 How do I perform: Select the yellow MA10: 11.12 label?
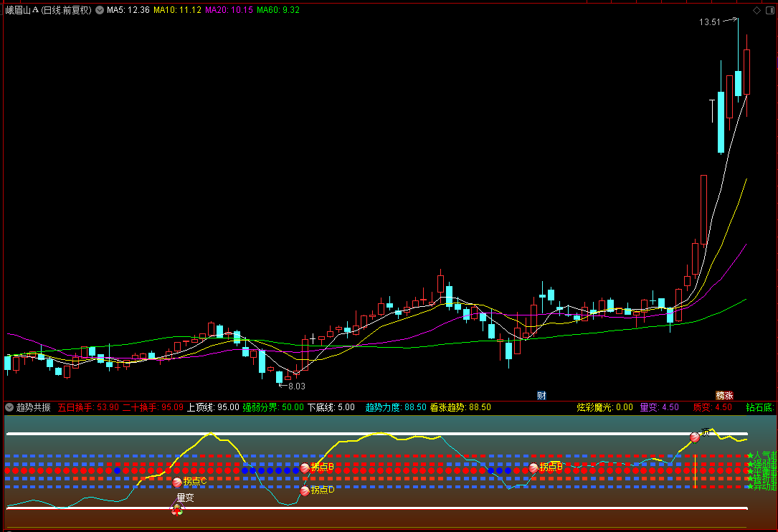(x=177, y=10)
